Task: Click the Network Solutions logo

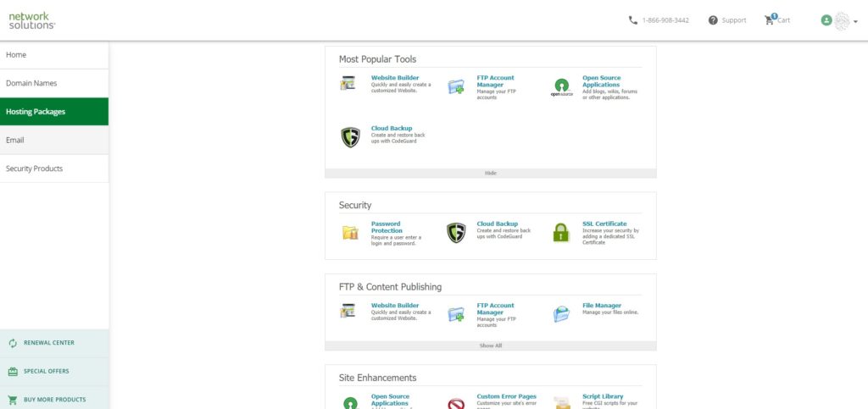Action: tap(32, 20)
